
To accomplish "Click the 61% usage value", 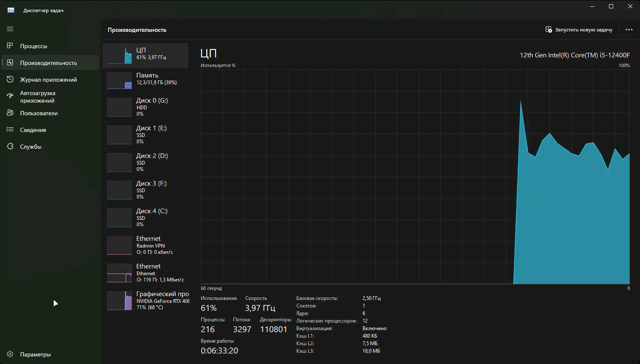I will click(x=209, y=308).
